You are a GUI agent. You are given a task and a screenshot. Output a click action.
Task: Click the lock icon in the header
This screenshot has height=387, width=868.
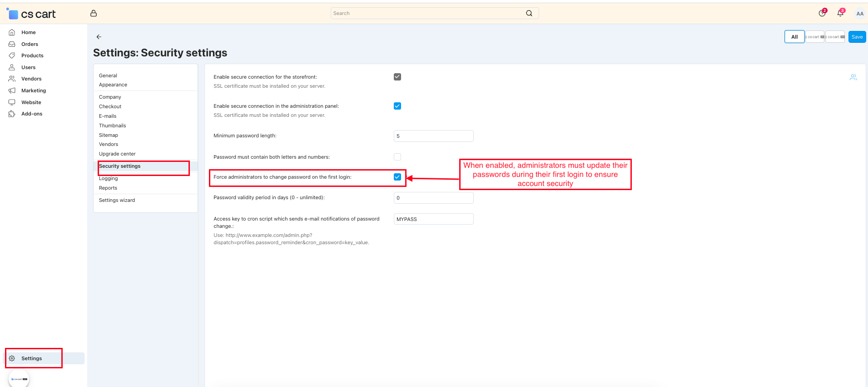tap(94, 13)
